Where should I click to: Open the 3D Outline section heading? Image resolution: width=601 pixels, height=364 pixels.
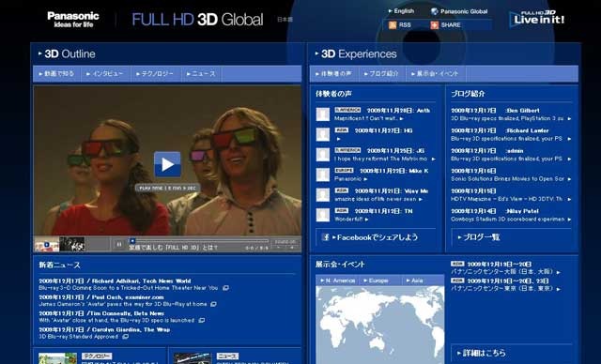67,54
